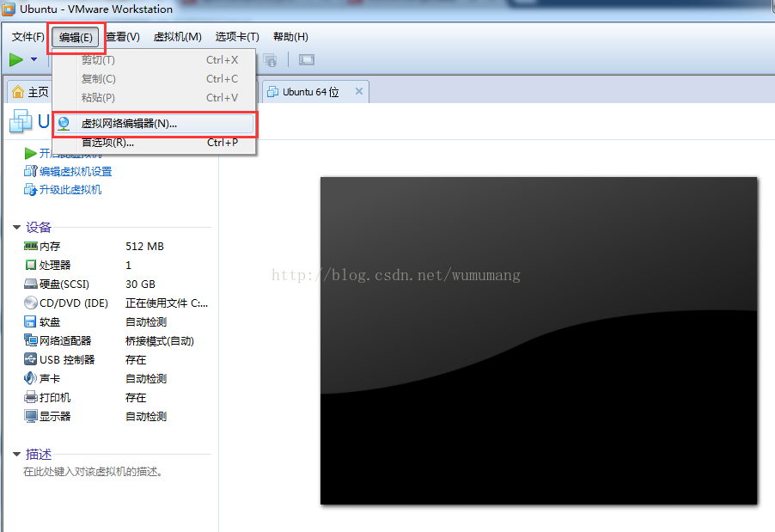
Task: Click the 网络适配器 network adapter icon
Action: point(31,340)
